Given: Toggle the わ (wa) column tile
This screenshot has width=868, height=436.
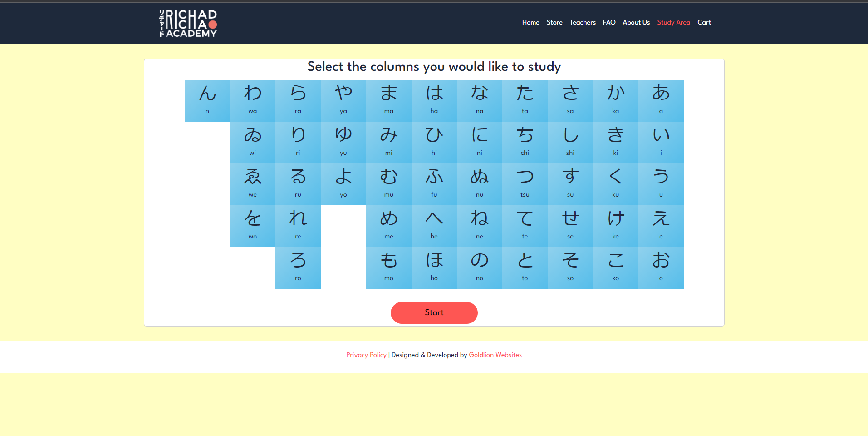Looking at the screenshot, I should point(252,100).
